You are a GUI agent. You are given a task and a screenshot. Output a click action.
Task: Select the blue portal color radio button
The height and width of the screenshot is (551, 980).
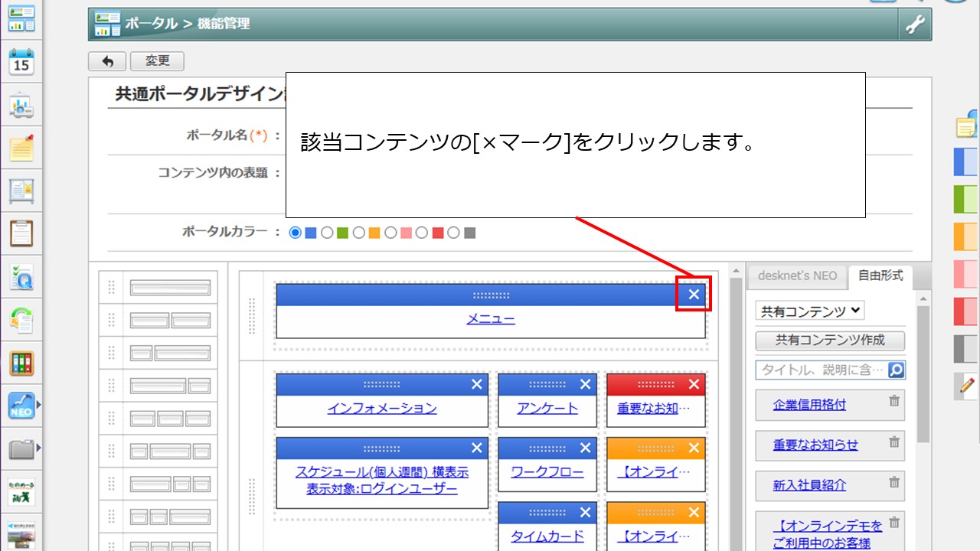pos(296,233)
